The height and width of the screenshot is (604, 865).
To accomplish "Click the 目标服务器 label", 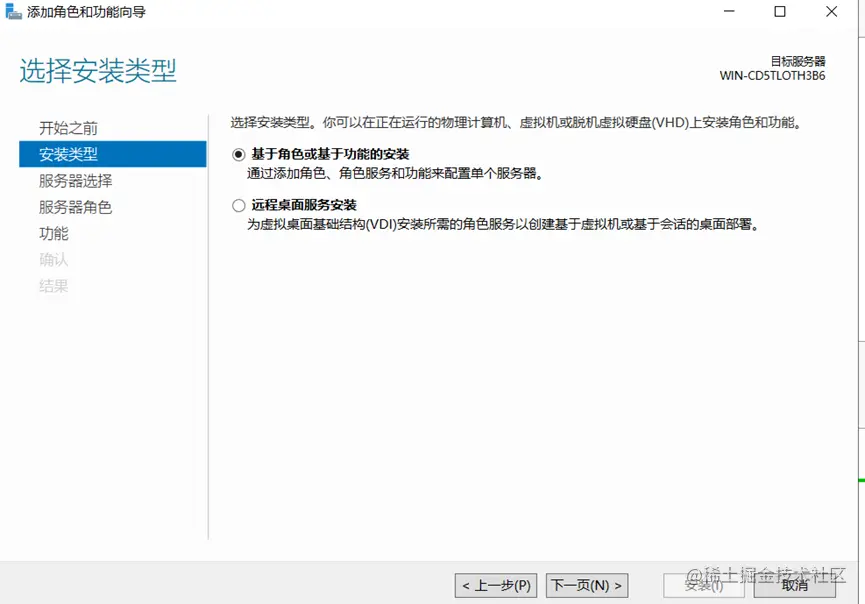I will pos(798,61).
